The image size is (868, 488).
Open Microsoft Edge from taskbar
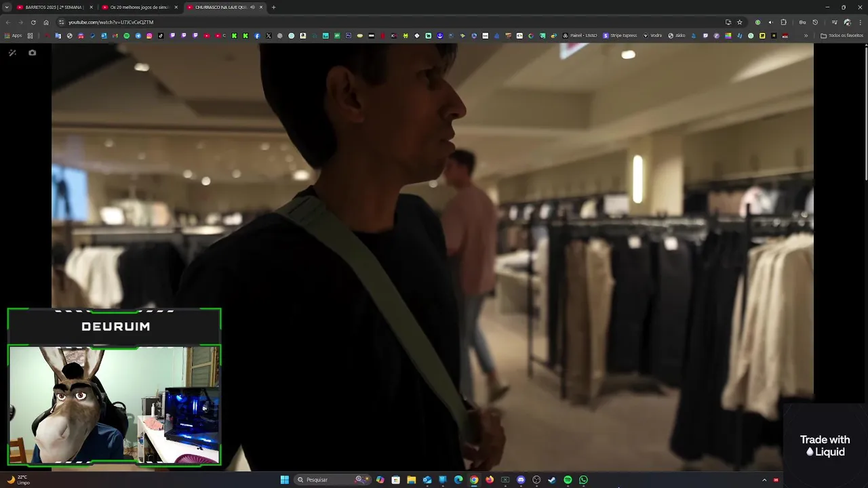[458, 480]
